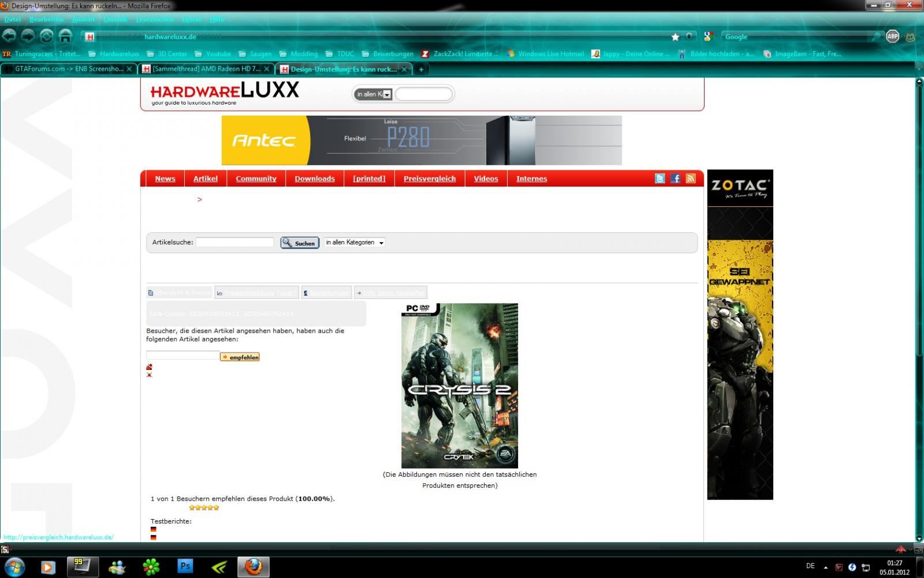Open the Preisvergleich navigation link

(430, 179)
